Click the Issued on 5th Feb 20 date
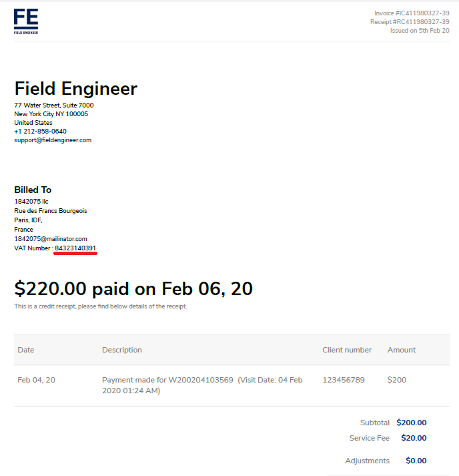459x476 pixels. coord(420,30)
